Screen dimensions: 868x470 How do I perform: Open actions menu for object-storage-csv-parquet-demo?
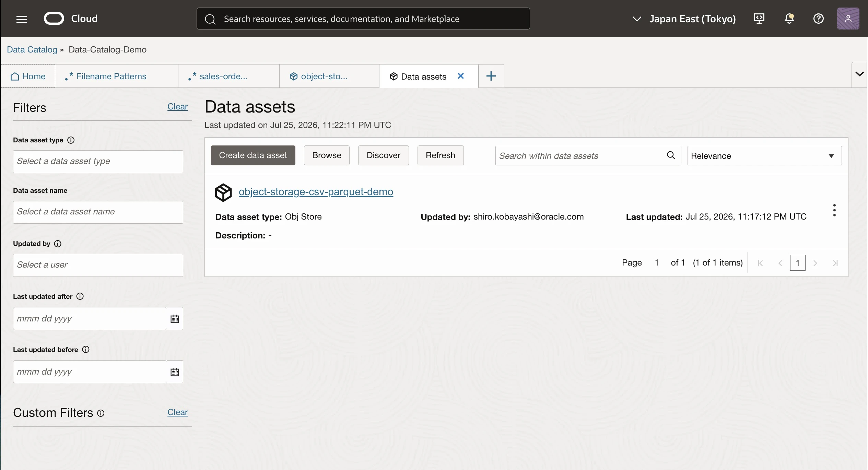click(x=834, y=210)
